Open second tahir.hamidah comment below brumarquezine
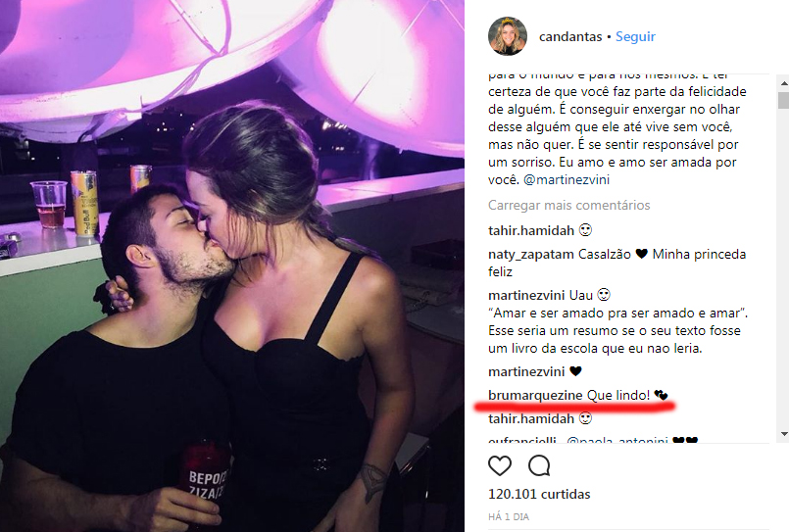789x532 pixels. 531,419
